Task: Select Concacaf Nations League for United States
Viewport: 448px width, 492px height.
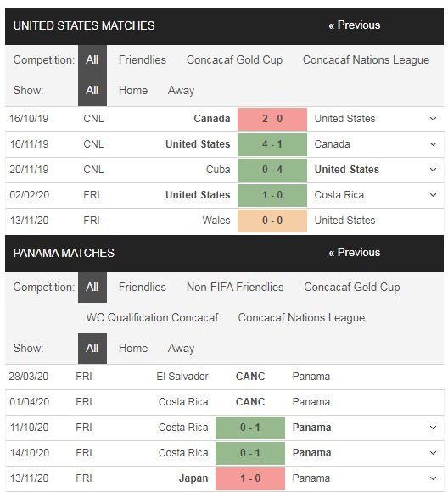Action: (x=366, y=60)
